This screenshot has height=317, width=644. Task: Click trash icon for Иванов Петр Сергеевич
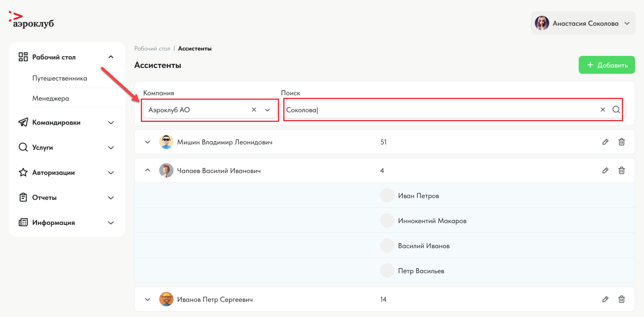[621, 299]
